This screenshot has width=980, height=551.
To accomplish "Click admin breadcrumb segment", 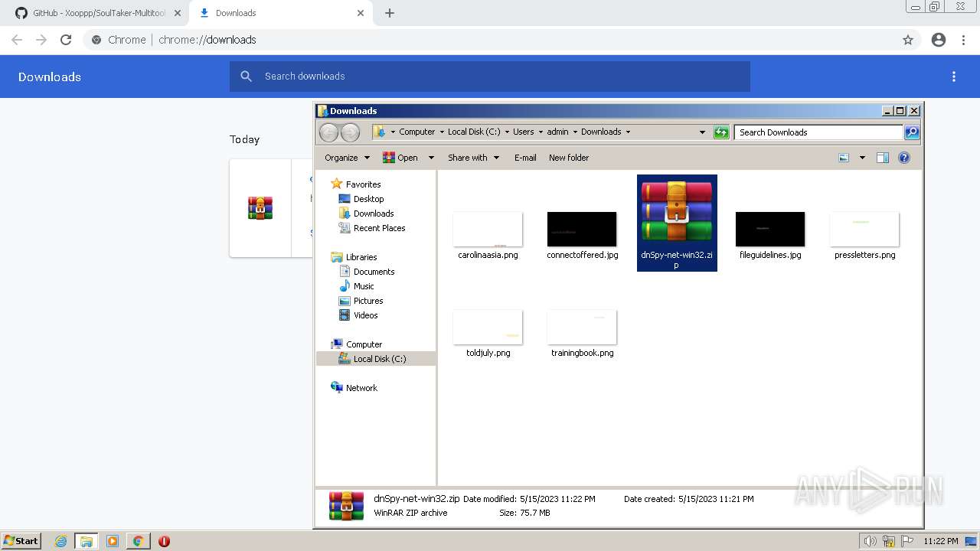I will click(557, 132).
